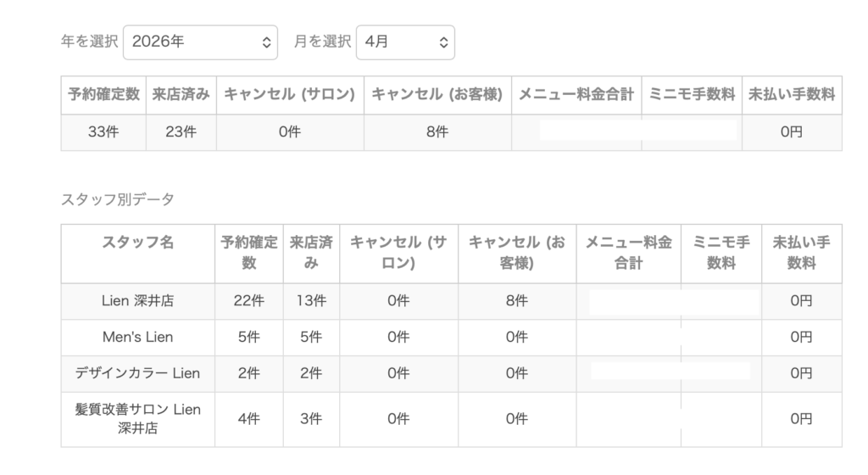The width and height of the screenshot is (868, 475).
Task: Click the 予約確定数 summary column header
Action: 103,95
